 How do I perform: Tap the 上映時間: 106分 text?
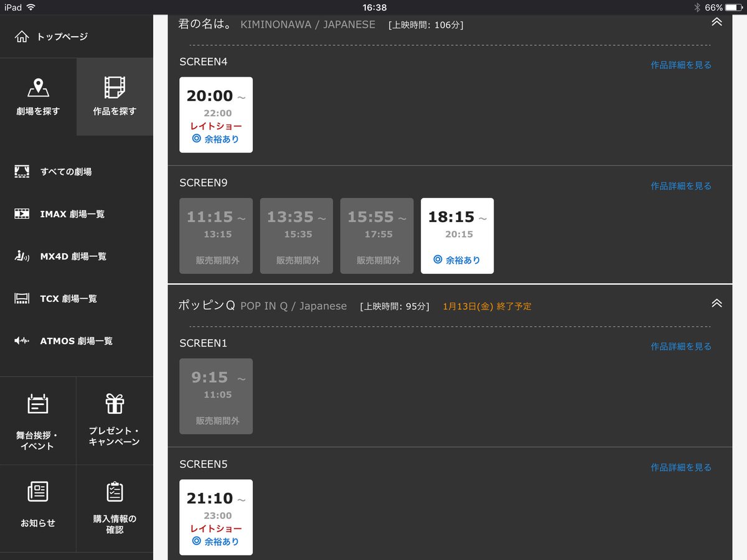click(x=426, y=25)
